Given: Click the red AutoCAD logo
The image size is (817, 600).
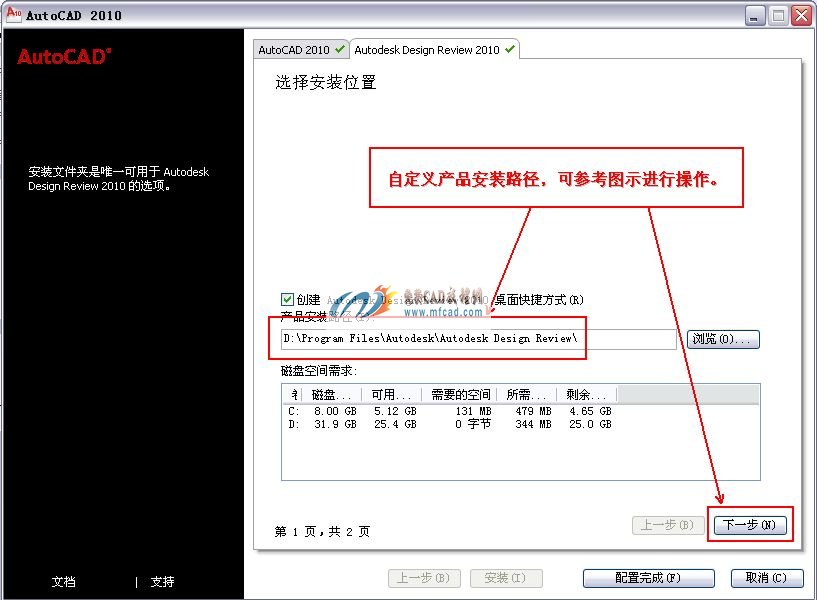Looking at the screenshot, I should click(64, 56).
